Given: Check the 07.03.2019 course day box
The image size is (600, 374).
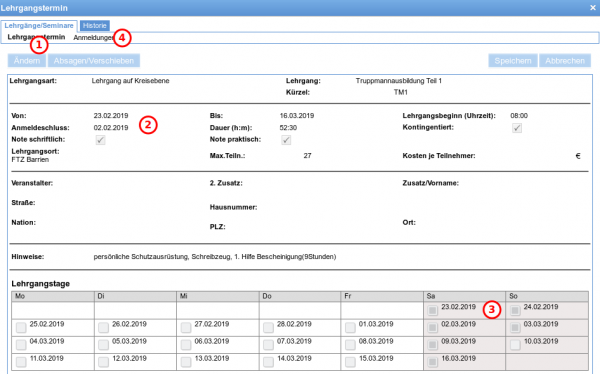Looking at the screenshot, I should point(268,345).
